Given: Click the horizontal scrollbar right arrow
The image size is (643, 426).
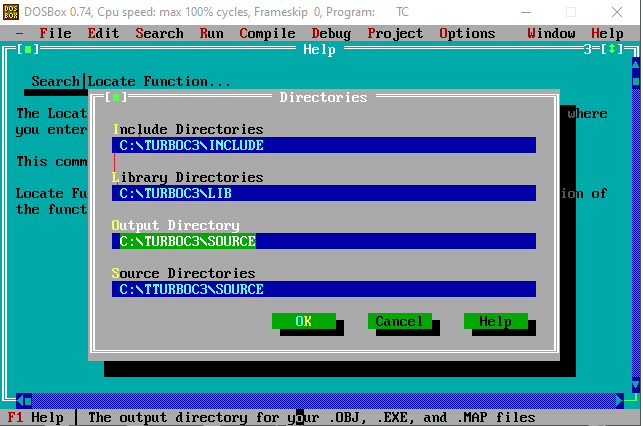Looking at the screenshot, I should pos(620,401).
